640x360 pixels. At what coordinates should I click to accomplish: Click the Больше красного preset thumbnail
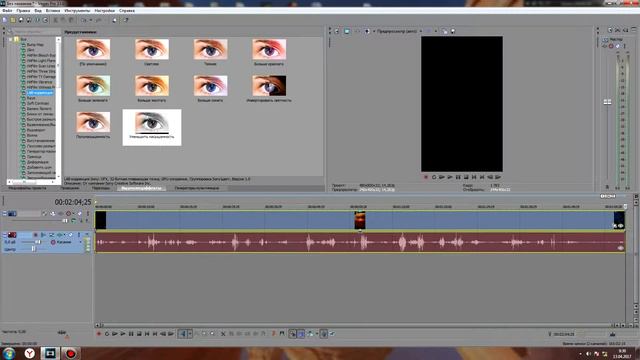pyautogui.click(x=269, y=49)
